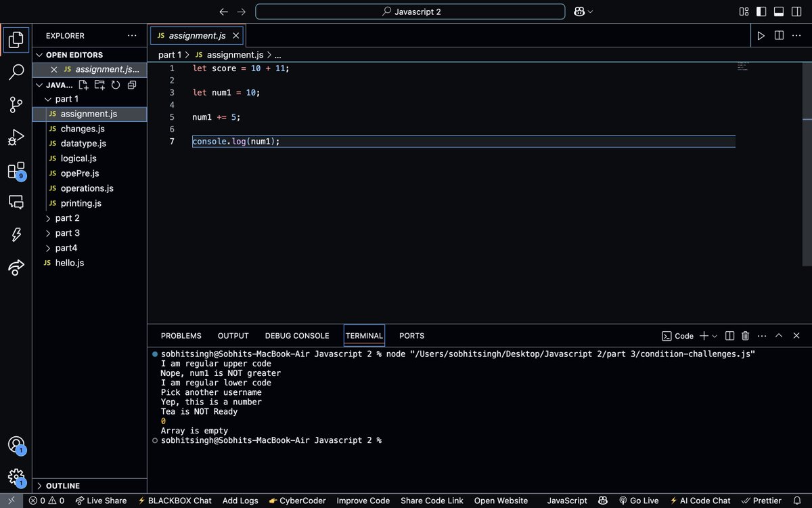Image resolution: width=812 pixels, height=508 pixels.
Task: Toggle secondary side bar visibility
Action: [x=796, y=12]
